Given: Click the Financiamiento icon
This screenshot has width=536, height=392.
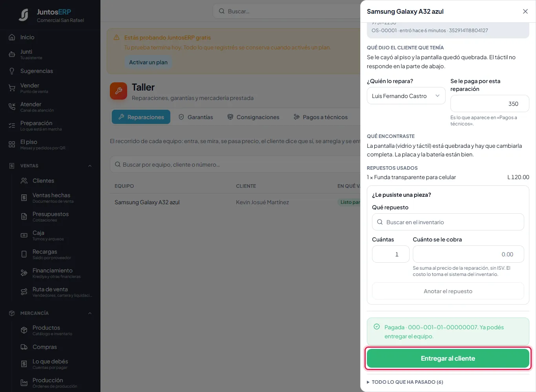Looking at the screenshot, I should (x=24, y=273).
